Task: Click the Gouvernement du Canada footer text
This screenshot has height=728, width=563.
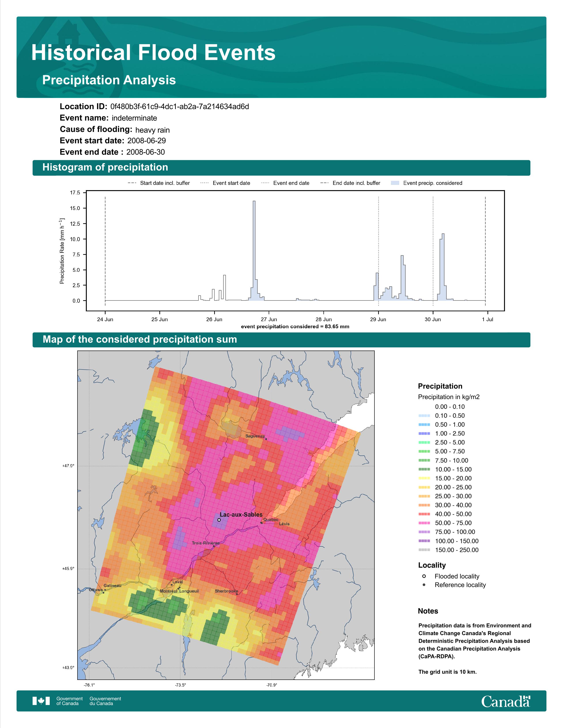Action: point(105,701)
